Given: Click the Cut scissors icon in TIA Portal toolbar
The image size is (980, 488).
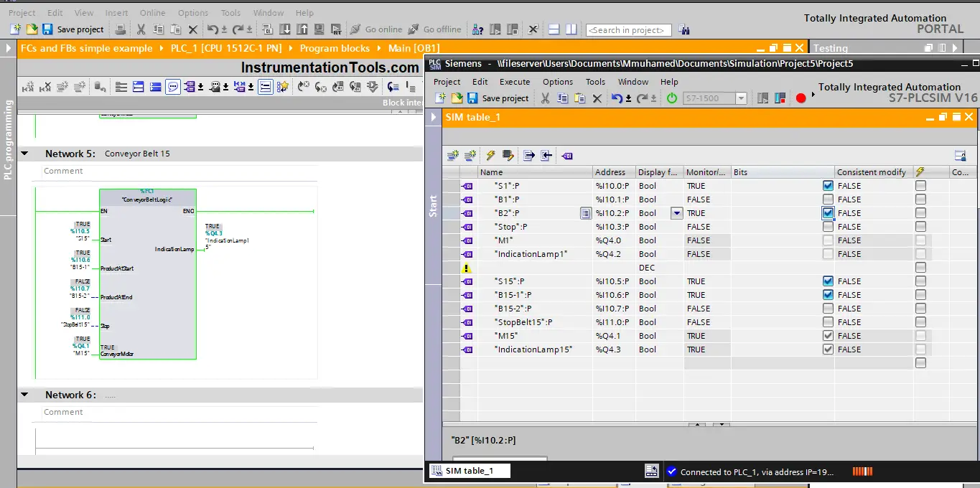Looking at the screenshot, I should tap(141, 29).
